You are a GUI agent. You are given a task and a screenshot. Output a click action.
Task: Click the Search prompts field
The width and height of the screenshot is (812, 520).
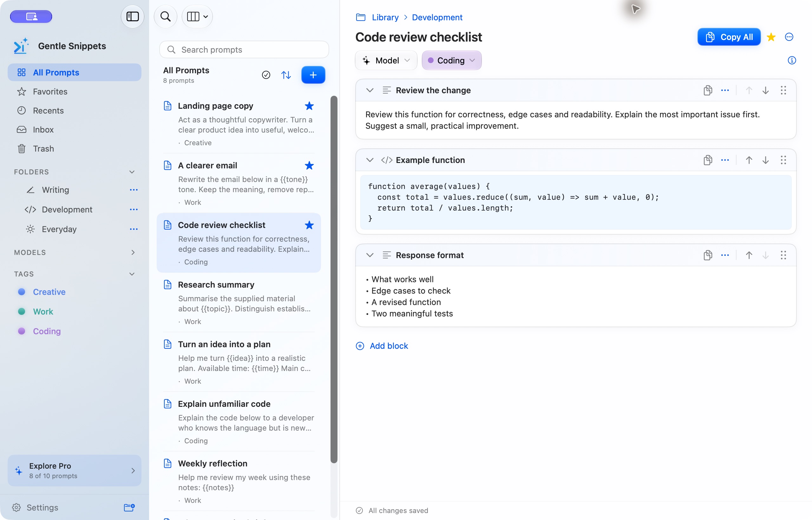[244, 50]
